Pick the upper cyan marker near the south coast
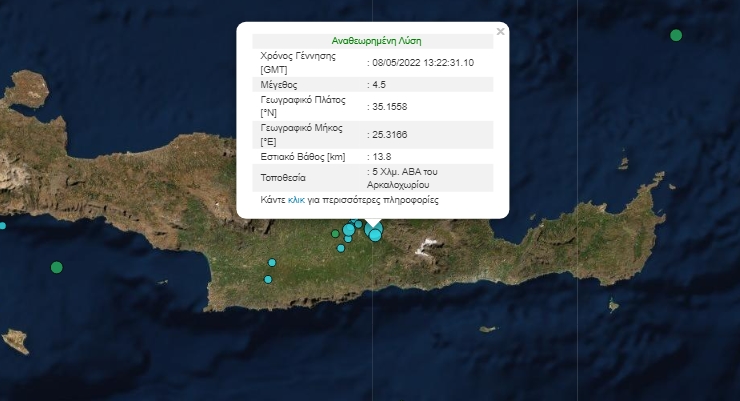The width and height of the screenshot is (740, 401). [271, 262]
